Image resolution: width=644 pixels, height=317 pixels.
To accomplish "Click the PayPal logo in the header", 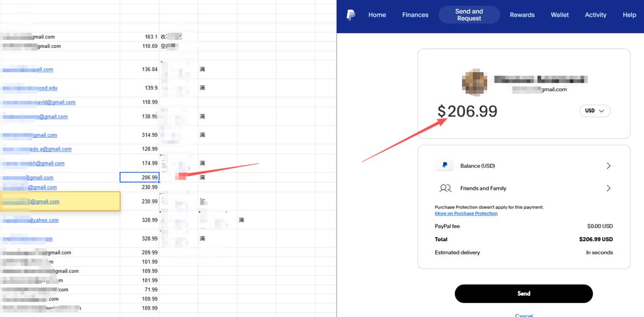I will click(350, 15).
